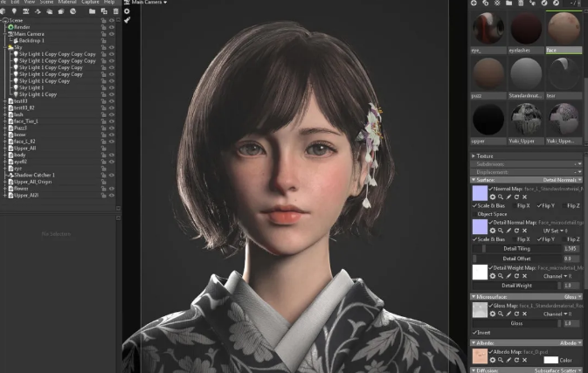Select the tear material thumbnail
Viewport: 588px width, 373px height.
(564, 74)
